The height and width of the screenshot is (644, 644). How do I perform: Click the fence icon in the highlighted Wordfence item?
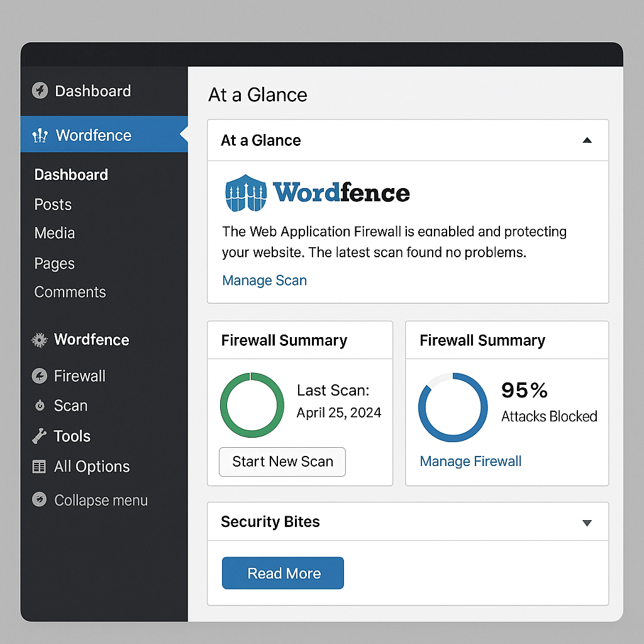40,135
